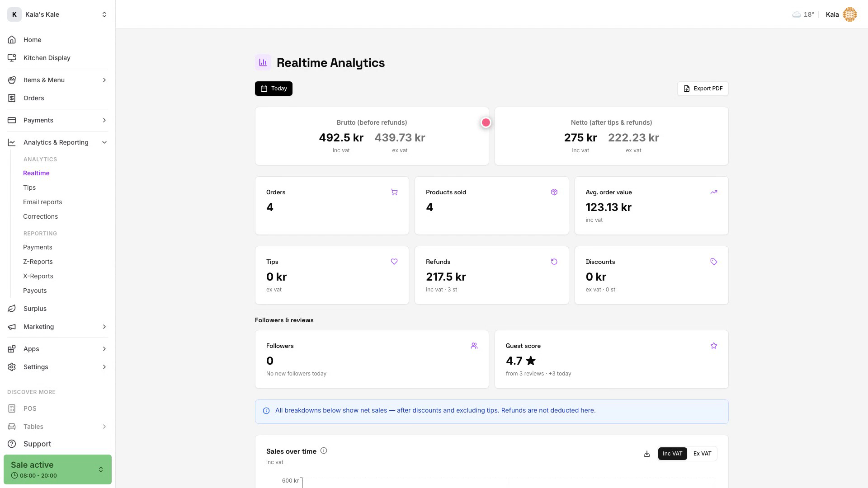This screenshot has width=868, height=488.
Task: Click the Kaia user avatar
Action: 849,14
